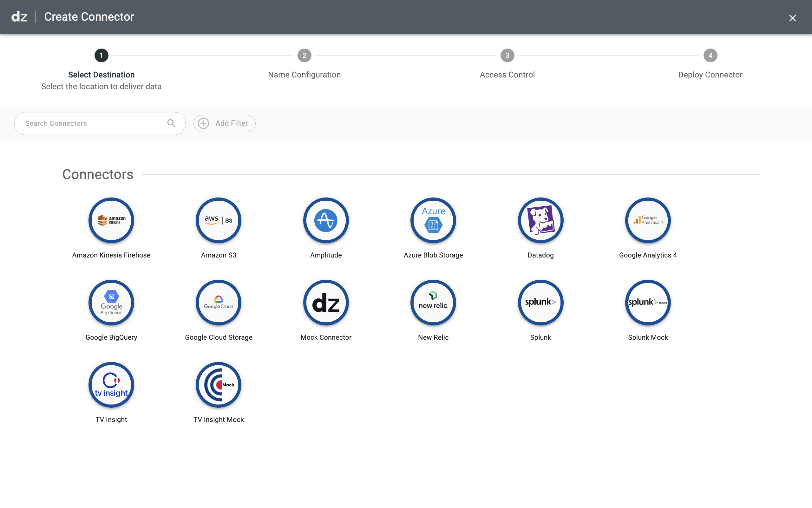Click the Splunk Mock label text
Image resolution: width=812 pixels, height=508 pixels.
(648, 337)
